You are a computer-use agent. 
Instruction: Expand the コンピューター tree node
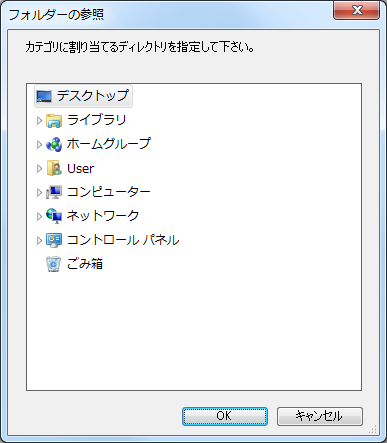tap(39, 192)
